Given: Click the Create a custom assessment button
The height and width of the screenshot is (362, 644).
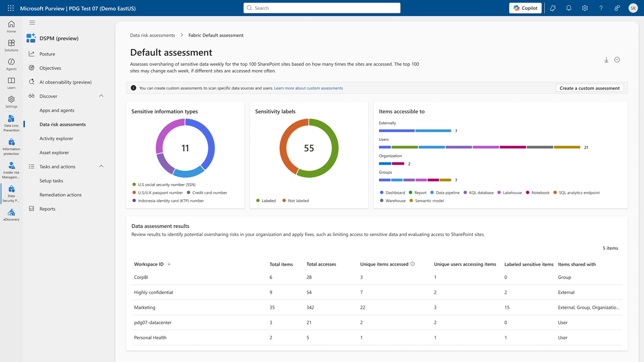Looking at the screenshot, I should [x=589, y=88].
